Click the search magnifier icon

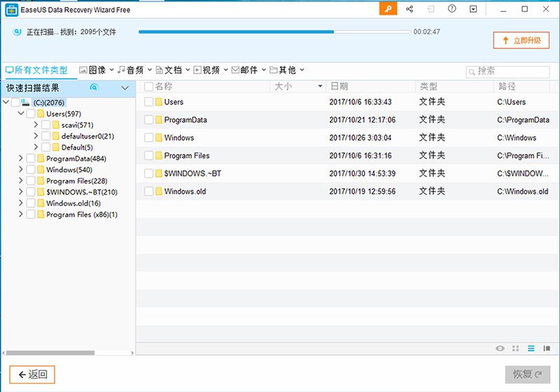(x=472, y=72)
